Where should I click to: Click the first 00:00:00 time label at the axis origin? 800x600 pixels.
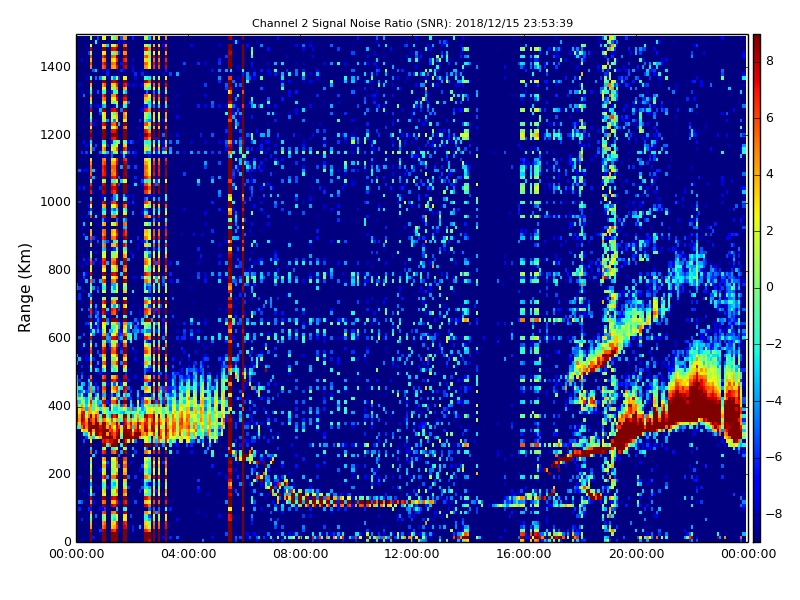pyautogui.click(x=77, y=554)
